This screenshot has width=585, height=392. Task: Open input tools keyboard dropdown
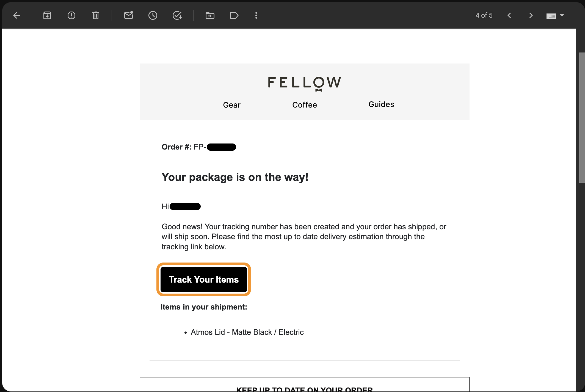point(562,15)
